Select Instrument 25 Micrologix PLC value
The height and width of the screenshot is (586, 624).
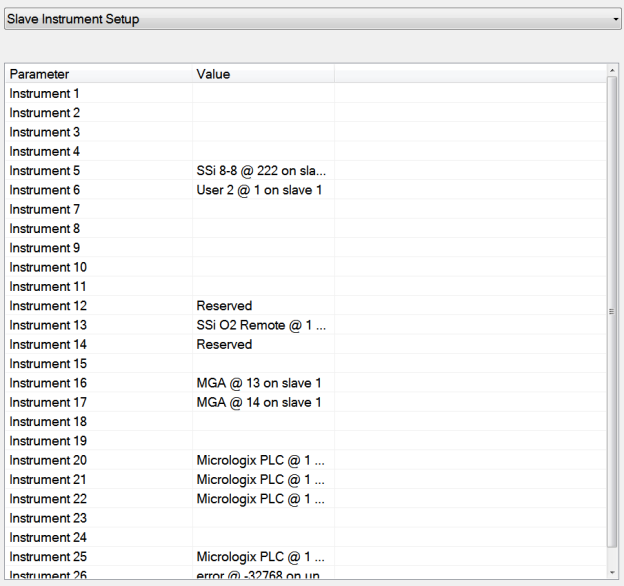(261, 556)
